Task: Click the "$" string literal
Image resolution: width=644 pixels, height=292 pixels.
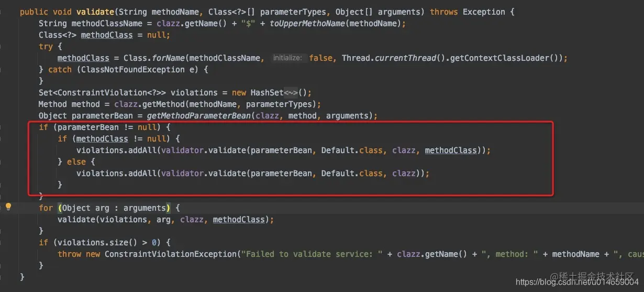Action: [248, 24]
